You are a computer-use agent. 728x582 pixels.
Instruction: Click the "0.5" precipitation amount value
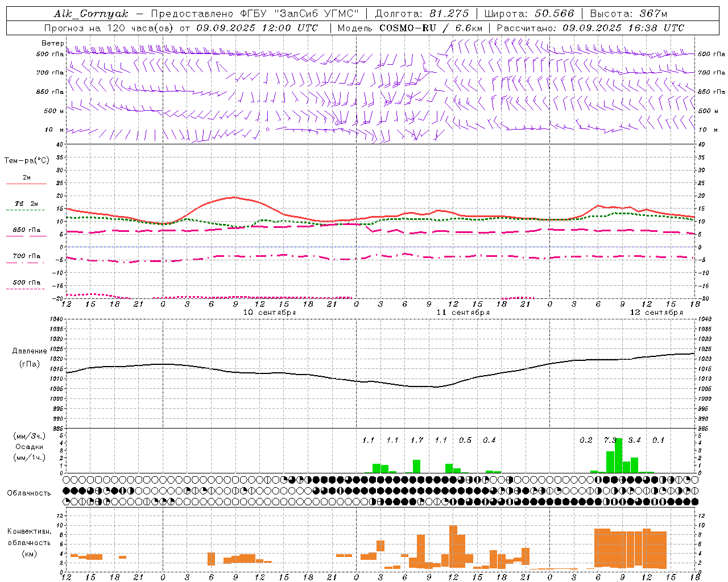[465, 440]
